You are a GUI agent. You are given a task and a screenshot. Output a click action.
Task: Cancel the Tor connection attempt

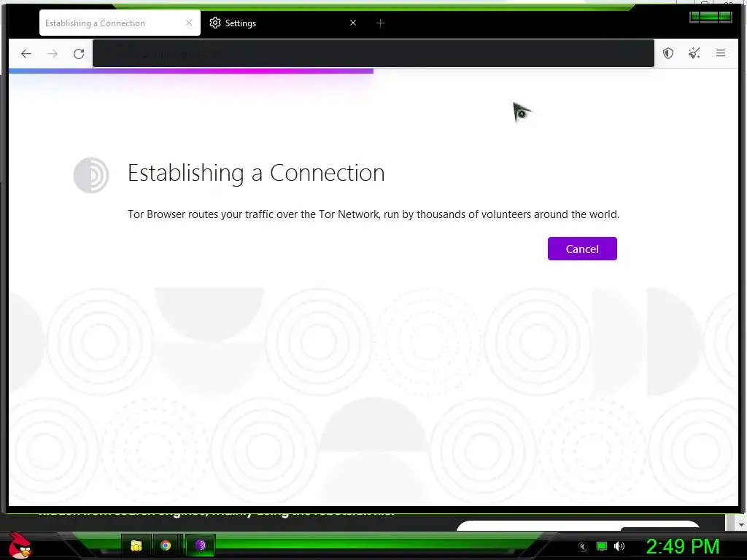(582, 249)
